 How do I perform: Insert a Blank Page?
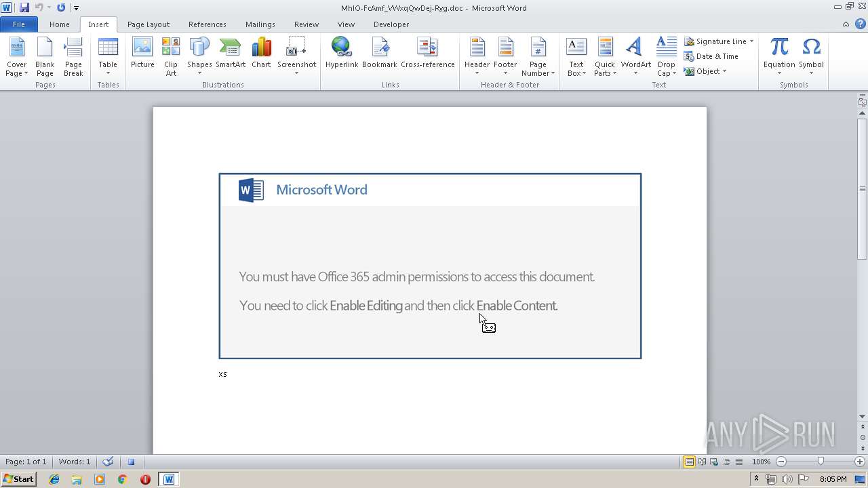[x=45, y=58]
